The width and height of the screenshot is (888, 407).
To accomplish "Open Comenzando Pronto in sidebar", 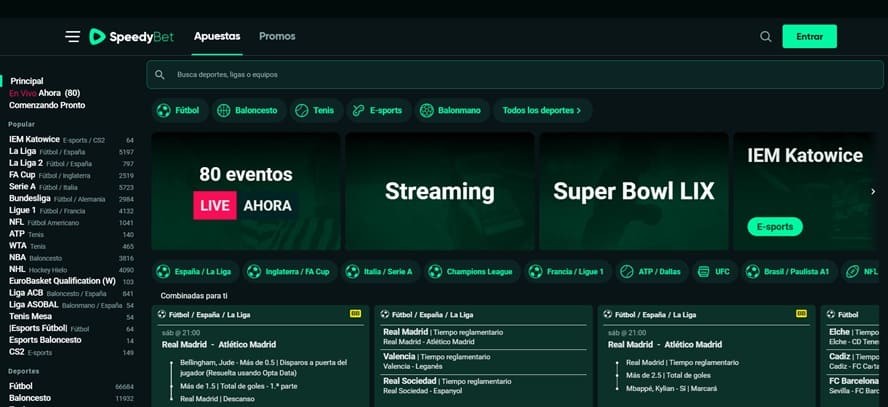I will click(x=47, y=105).
